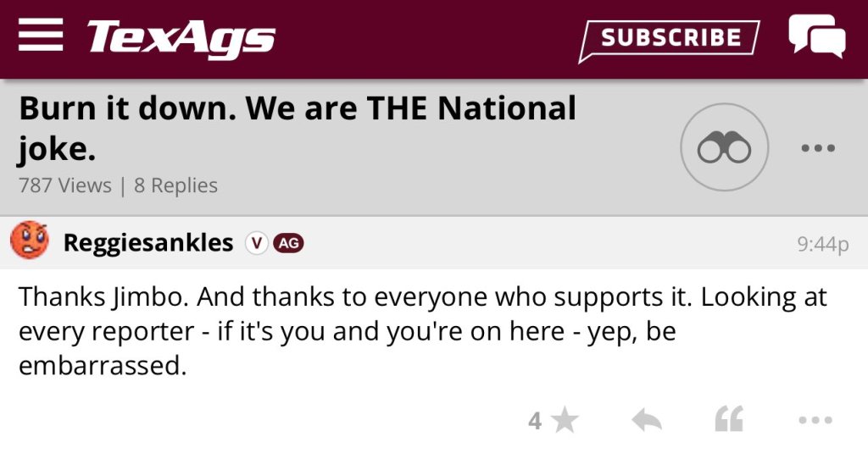Reply to the post with the arrow icon

(x=646, y=420)
